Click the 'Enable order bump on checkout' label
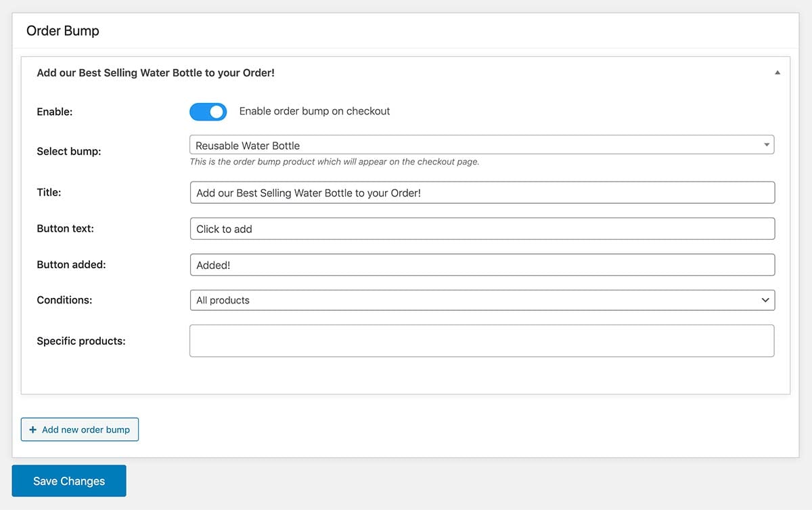812x510 pixels. 315,111
